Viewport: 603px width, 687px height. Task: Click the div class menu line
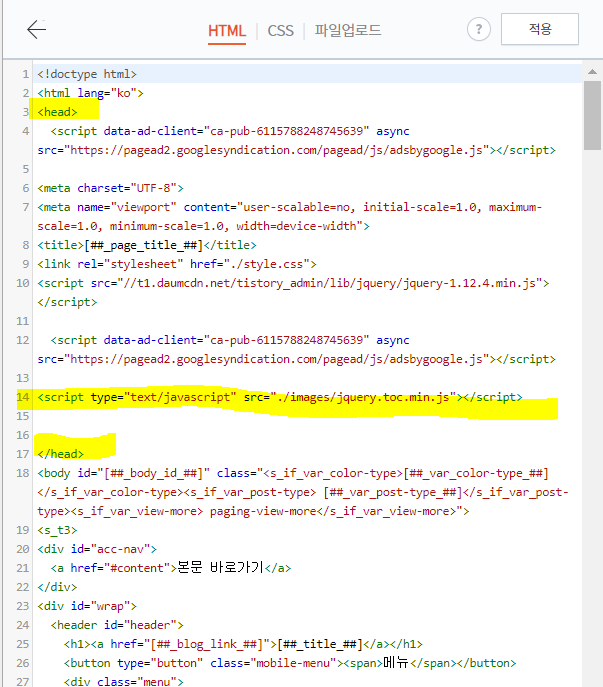click(x=124, y=681)
